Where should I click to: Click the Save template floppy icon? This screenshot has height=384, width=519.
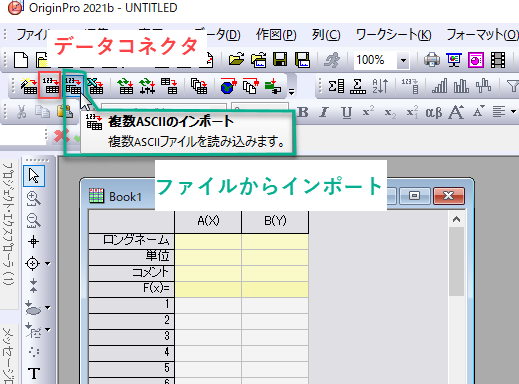tap(302, 60)
